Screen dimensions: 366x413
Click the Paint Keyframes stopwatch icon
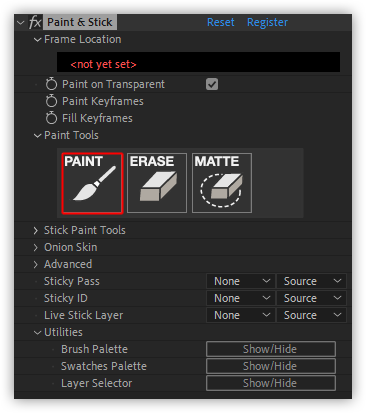pos(51,101)
